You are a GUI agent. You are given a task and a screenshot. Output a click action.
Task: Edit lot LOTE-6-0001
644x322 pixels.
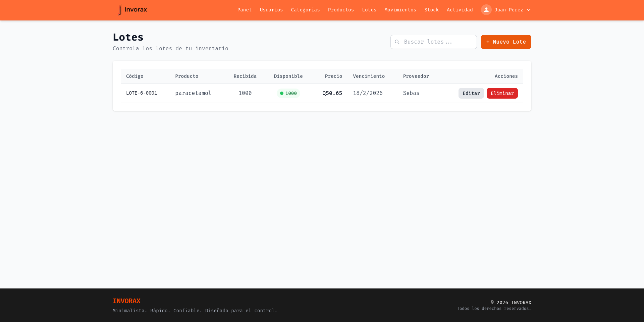(471, 93)
